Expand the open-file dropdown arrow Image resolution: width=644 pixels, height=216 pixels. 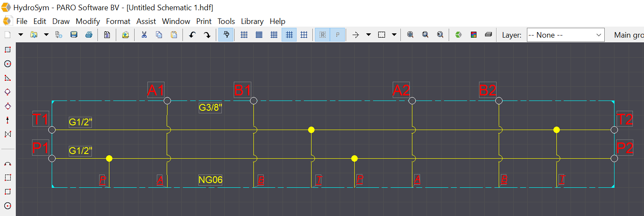[x=46, y=35]
